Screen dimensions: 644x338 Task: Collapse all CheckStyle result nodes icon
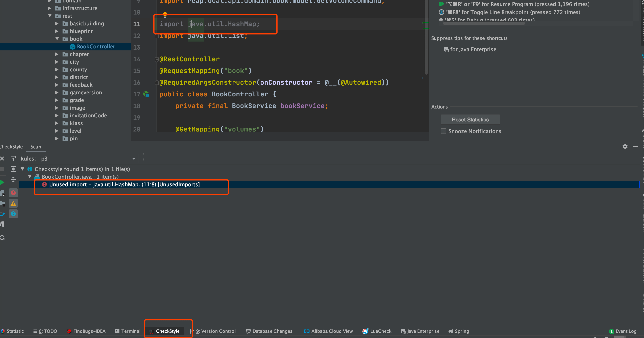(x=13, y=179)
